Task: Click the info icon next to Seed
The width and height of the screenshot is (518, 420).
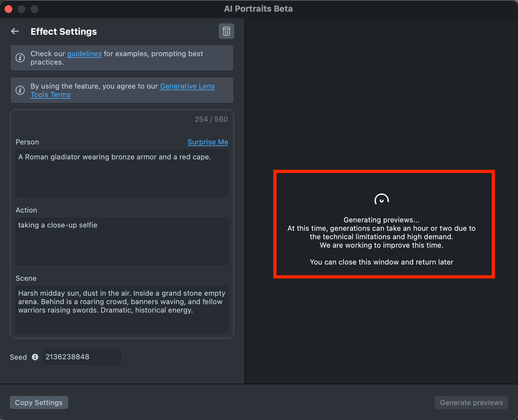Action: 35,357
